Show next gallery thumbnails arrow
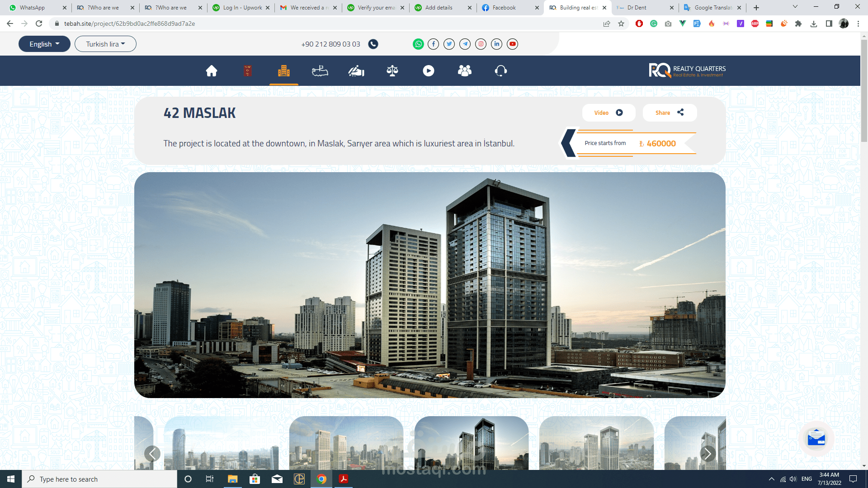The image size is (868, 488). (708, 453)
